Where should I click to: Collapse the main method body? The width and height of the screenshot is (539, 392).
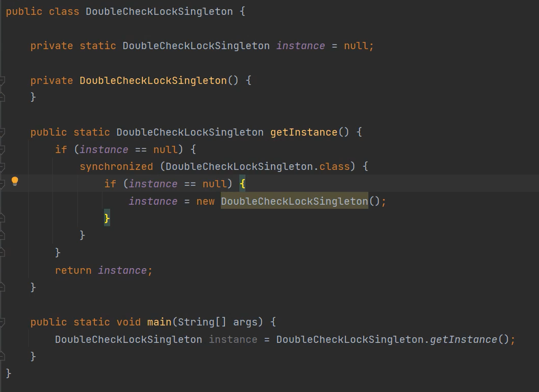(x=3, y=322)
